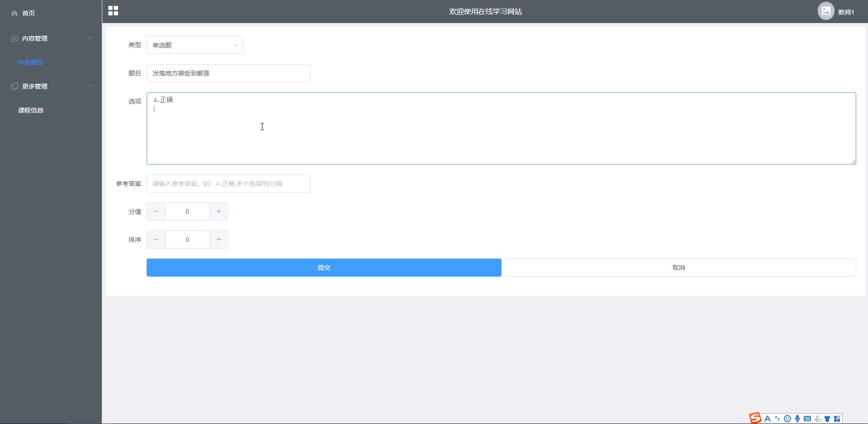The height and width of the screenshot is (424, 868).
Task: Click the 类型 field label
Action: point(135,45)
